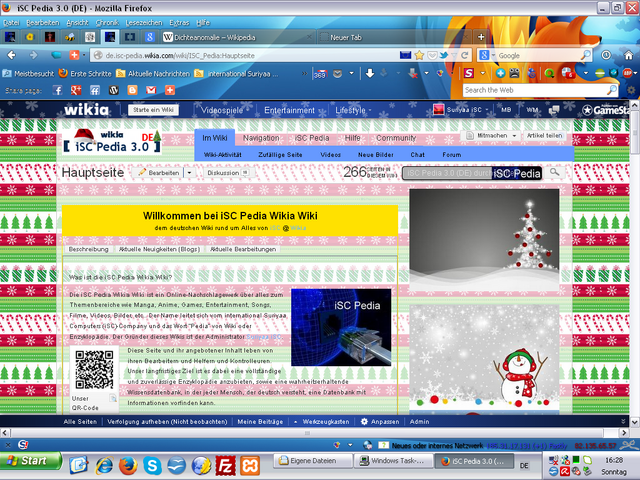
Task: Click Starte ein Wiki button
Action: click(153, 109)
